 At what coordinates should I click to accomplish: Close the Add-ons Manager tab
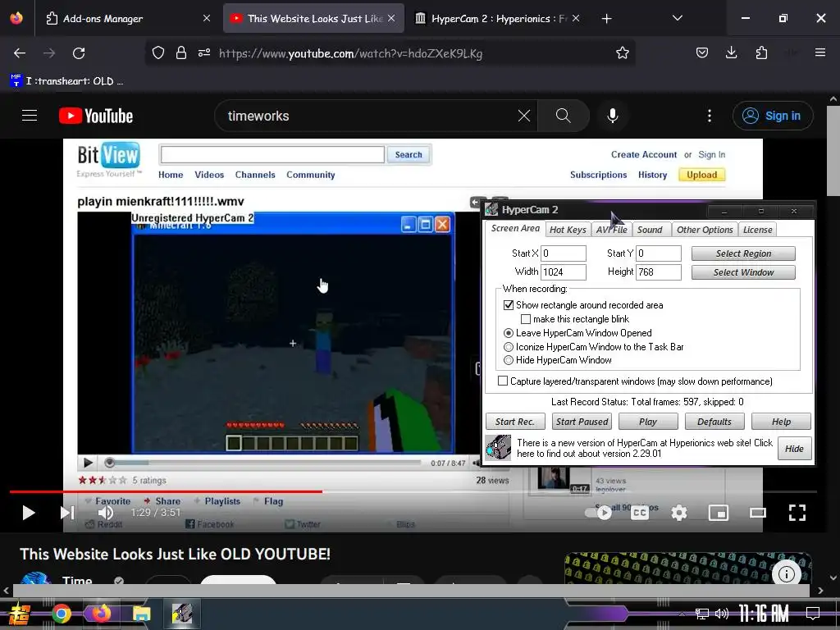pos(206,18)
